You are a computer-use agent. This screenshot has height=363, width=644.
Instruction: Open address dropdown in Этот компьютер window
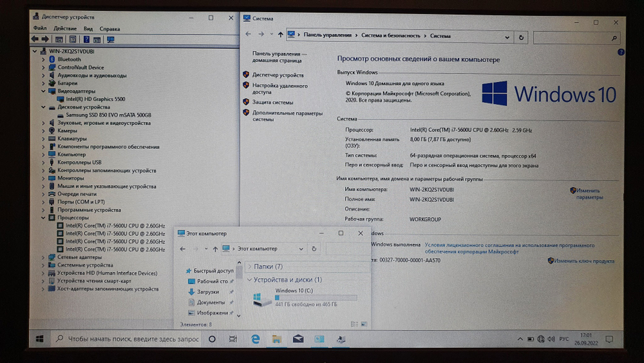click(301, 249)
